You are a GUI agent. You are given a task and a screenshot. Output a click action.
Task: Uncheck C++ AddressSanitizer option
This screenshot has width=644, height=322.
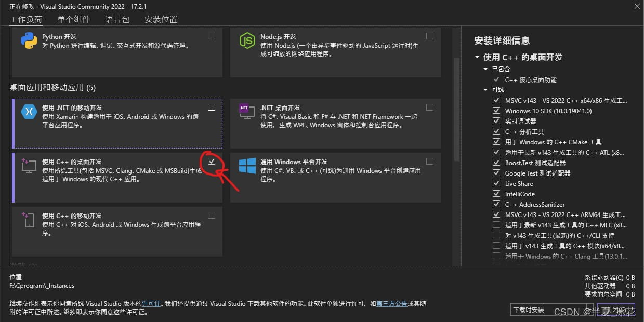[x=496, y=204]
